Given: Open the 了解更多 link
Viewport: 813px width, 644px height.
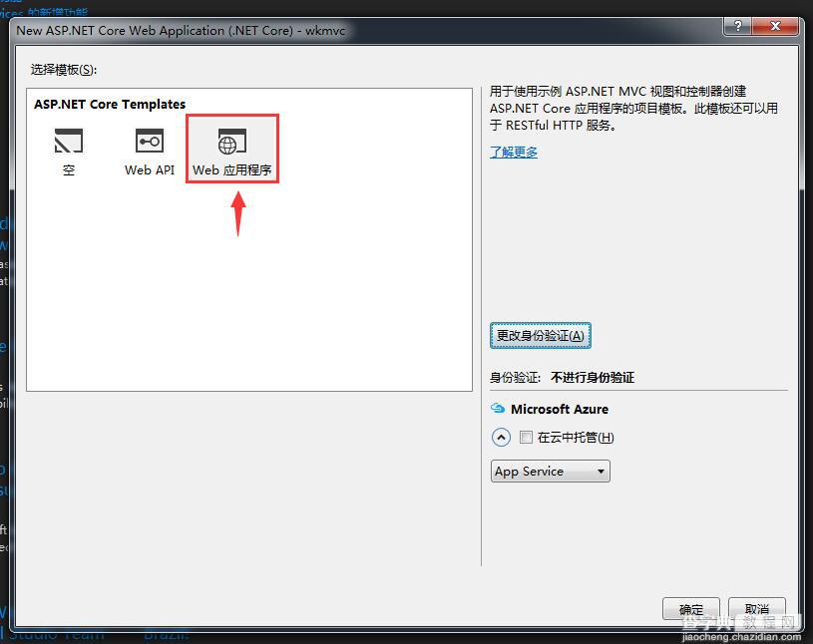Looking at the screenshot, I should (514, 152).
